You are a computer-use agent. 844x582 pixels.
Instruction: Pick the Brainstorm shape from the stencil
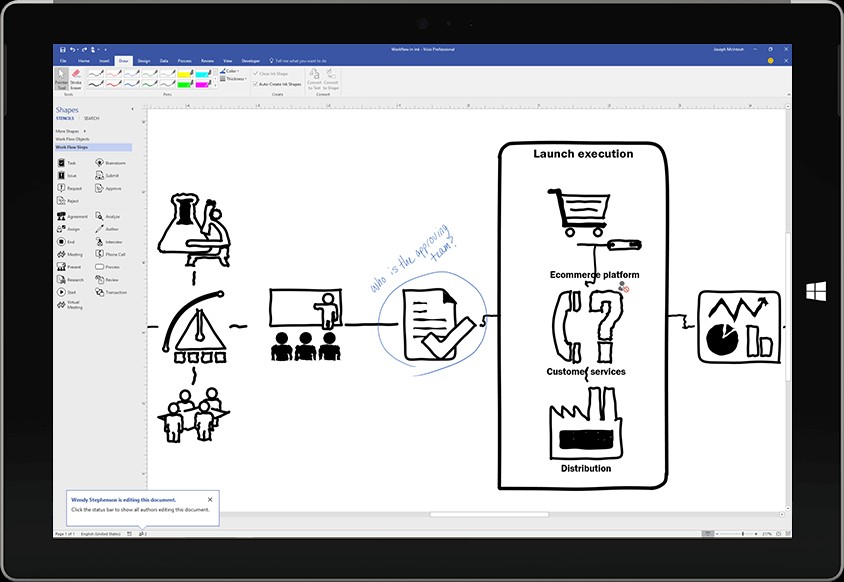[100, 162]
